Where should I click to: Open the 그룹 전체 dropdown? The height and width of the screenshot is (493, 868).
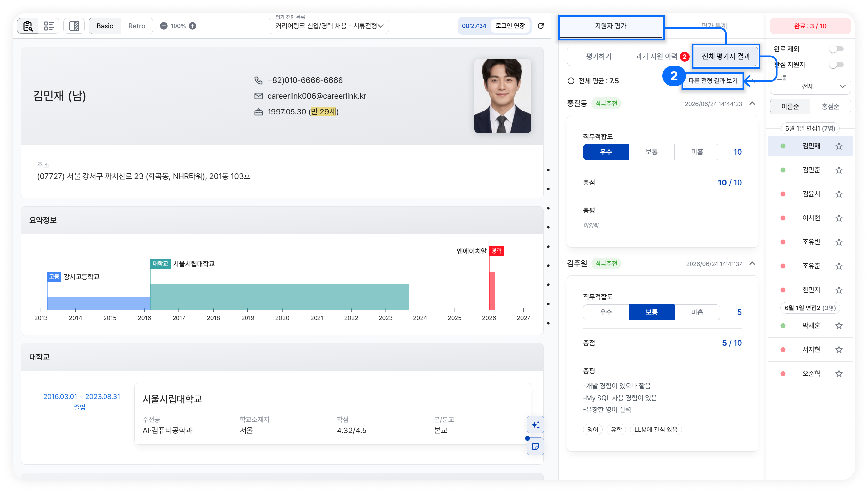pos(810,87)
